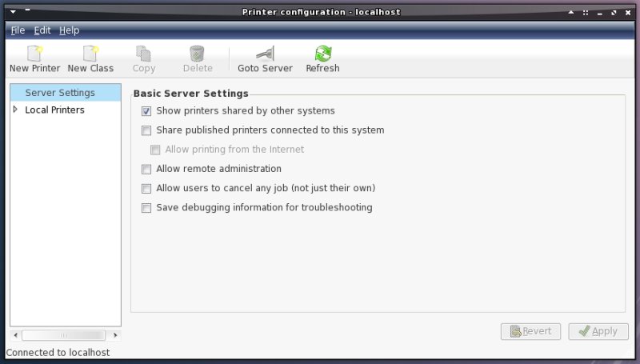Click the New Class toolbar icon

90,54
